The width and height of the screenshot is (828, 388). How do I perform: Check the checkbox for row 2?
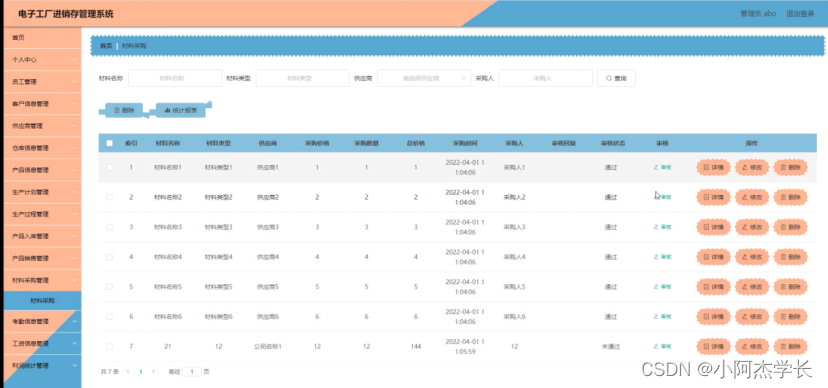coord(109,197)
